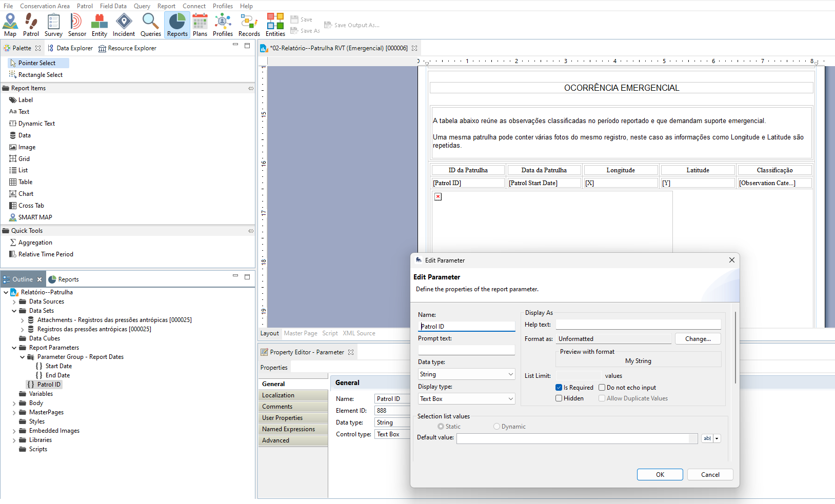Open the Display type dropdown
This screenshot has height=504, width=835.
click(466, 399)
